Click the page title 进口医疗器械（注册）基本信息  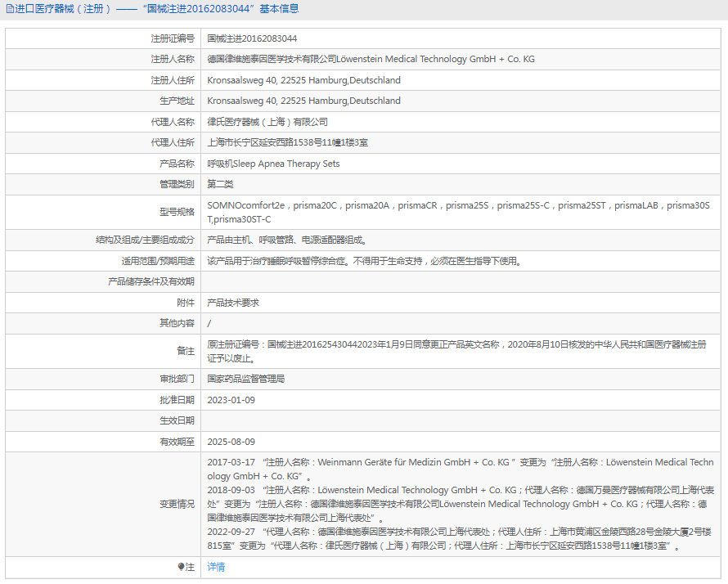[x=157, y=9]
